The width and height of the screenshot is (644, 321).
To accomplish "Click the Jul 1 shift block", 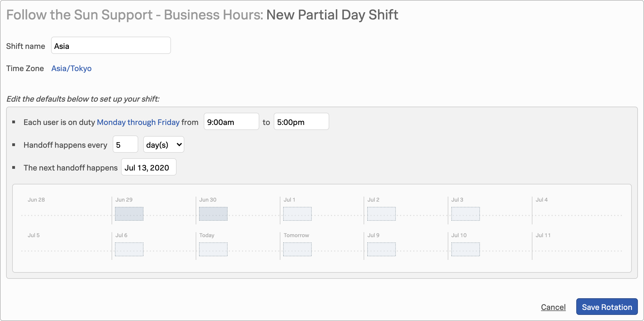I will click(297, 214).
